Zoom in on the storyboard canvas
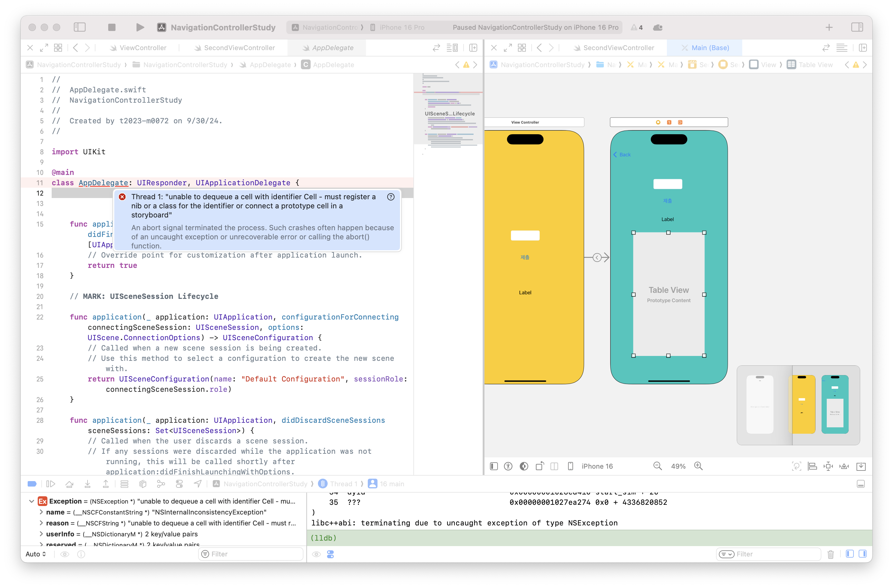 click(698, 466)
